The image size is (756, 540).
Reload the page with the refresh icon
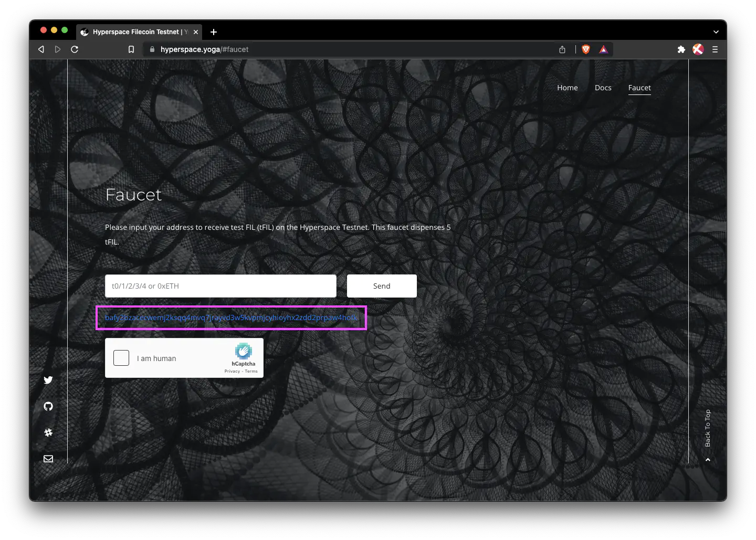[x=75, y=49]
